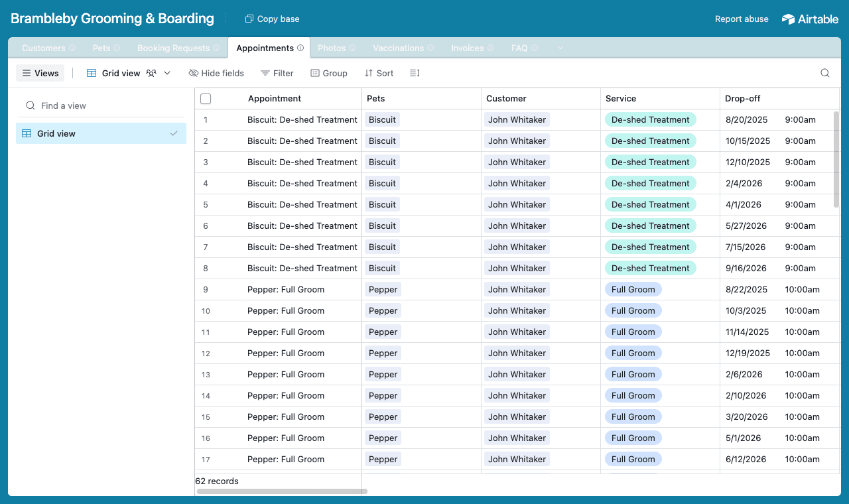This screenshot has width=849, height=504.
Task: Select Grid view in the sidebar
Action: (x=101, y=133)
